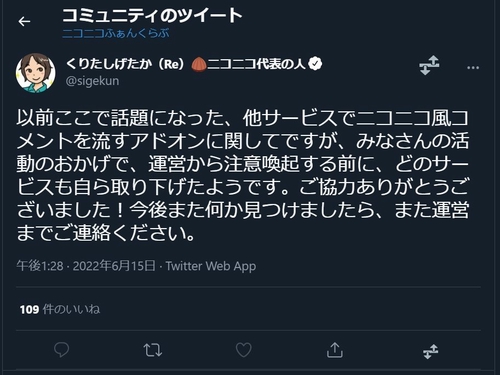Open the three-dot more options menu
The width and height of the screenshot is (500, 375).
point(473,68)
